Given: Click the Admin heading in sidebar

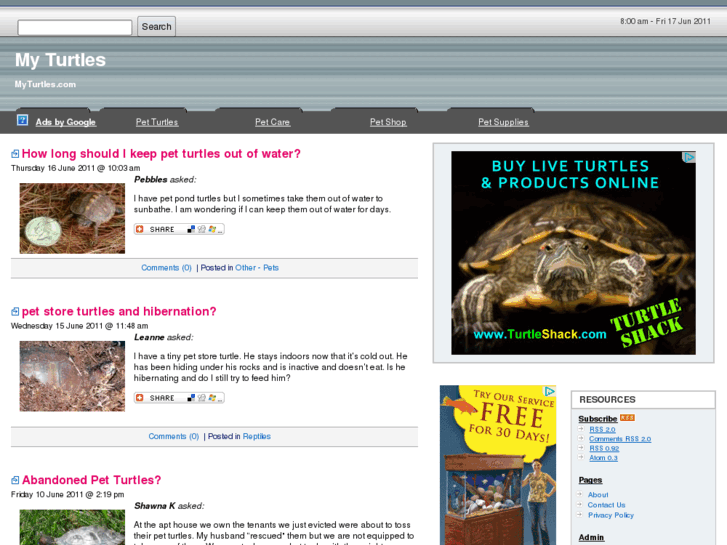Looking at the screenshot, I should (591, 537).
